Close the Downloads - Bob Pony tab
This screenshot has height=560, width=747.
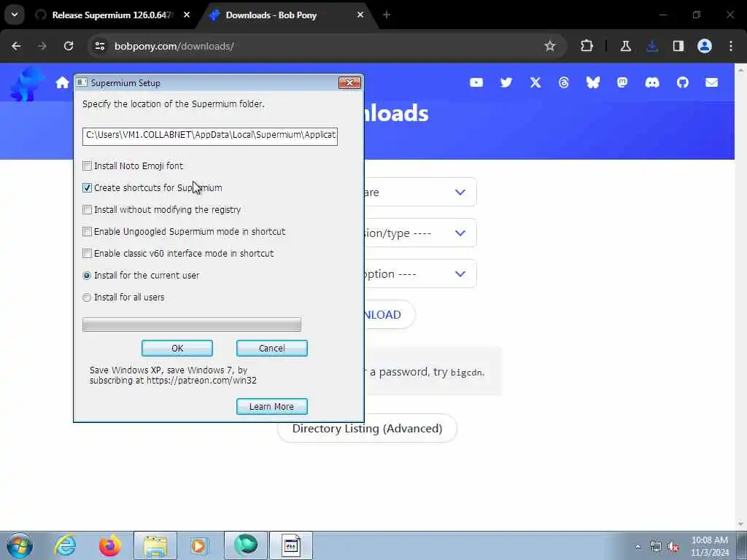click(360, 15)
